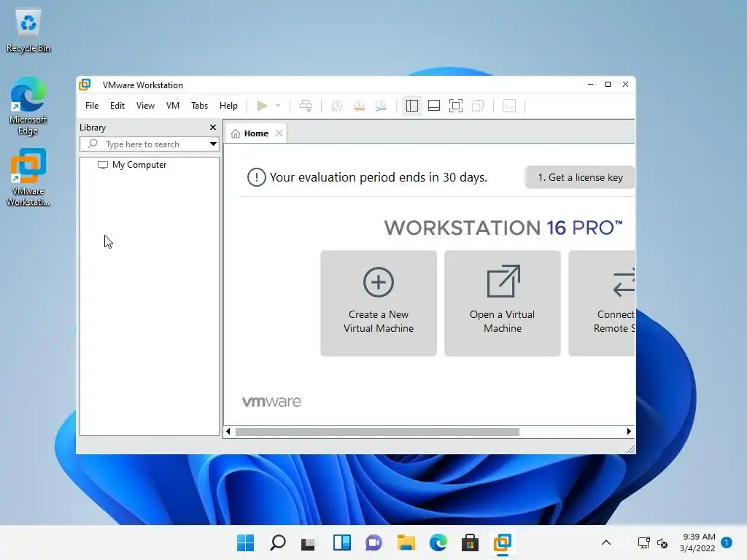
Task: Toggle the thumbnail bar view icon
Action: click(434, 106)
